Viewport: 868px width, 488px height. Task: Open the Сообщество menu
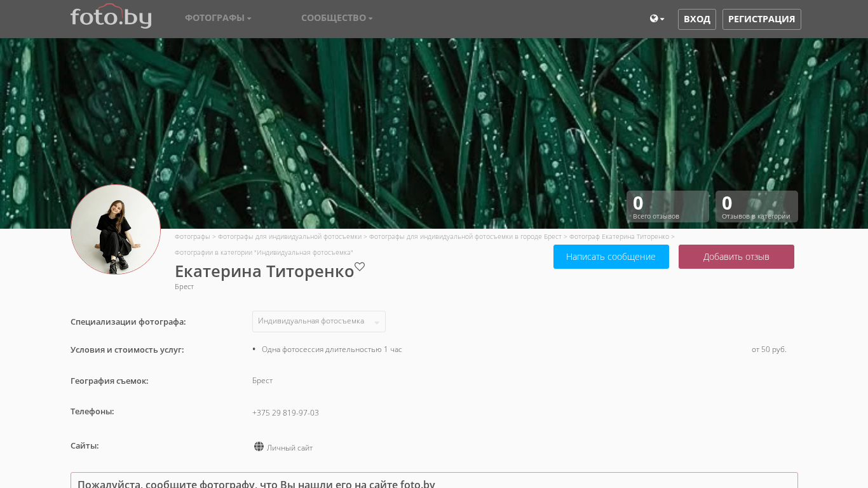point(337,18)
